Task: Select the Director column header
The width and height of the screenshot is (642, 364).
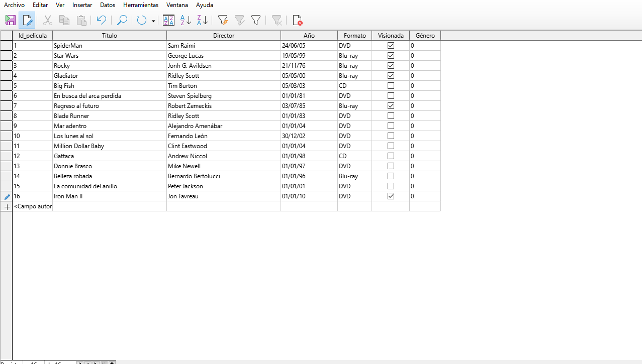Action: [224, 36]
